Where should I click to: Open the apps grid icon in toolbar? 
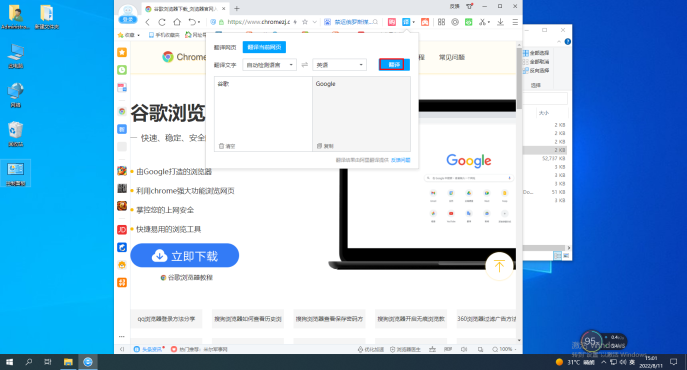click(441, 22)
